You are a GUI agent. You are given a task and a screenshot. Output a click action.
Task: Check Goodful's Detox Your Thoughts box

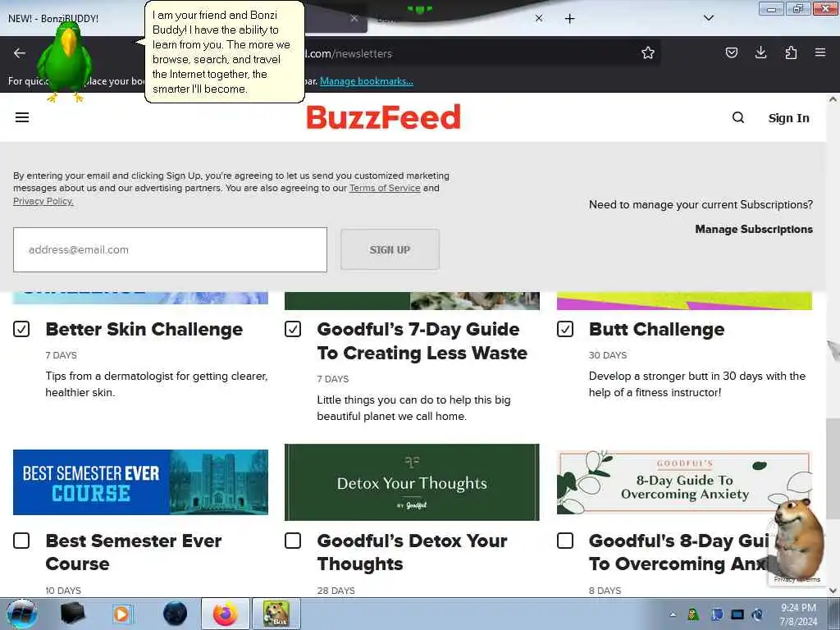[293, 541]
